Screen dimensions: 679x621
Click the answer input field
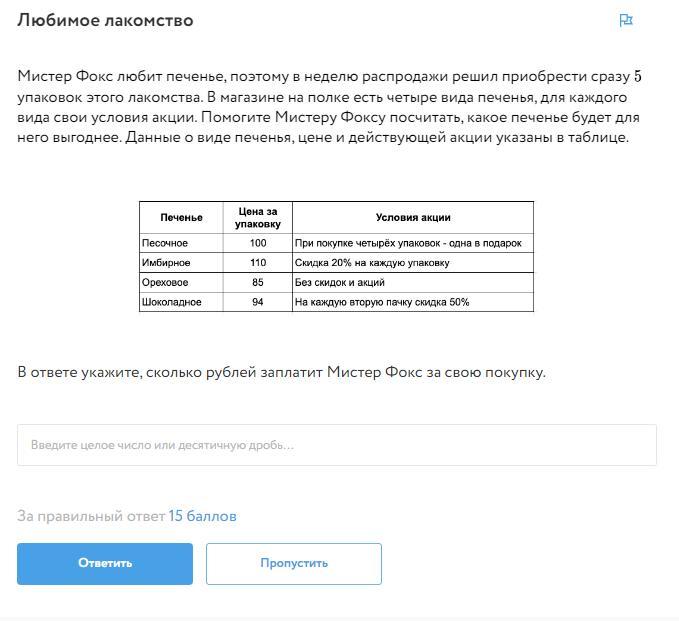point(336,445)
